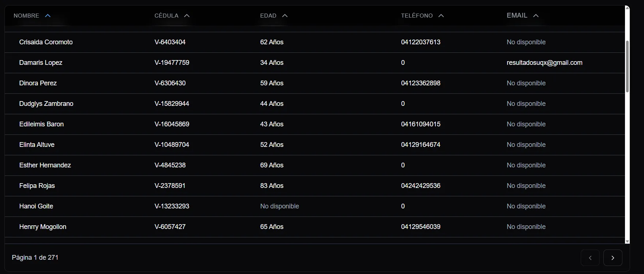The height and width of the screenshot is (274, 644).
Task: Open email resultadosuqx@gmail.com
Action: pos(544,63)
